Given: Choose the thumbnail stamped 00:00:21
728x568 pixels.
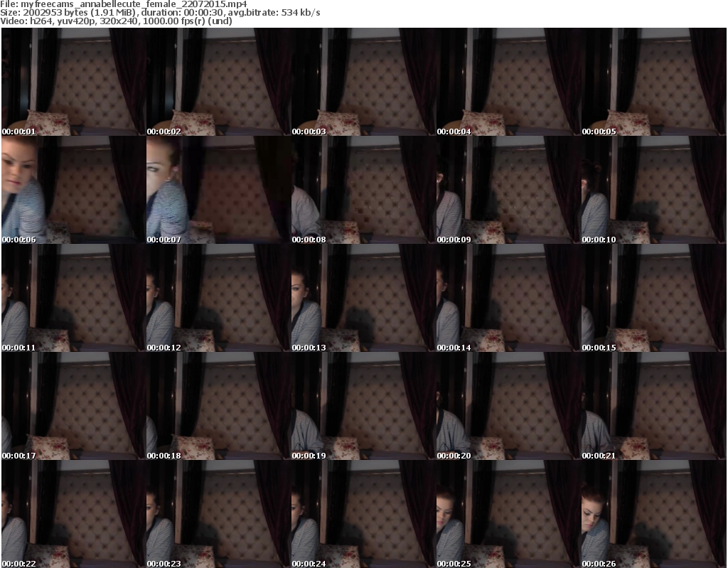Looking at the screenshot, I should tap(654, 406).
